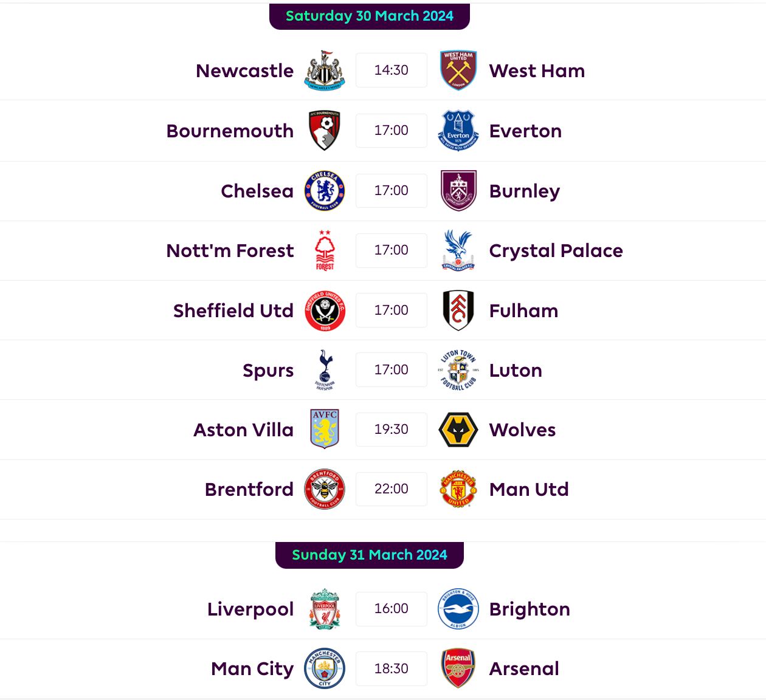Click the Newcastle United club crest
Image resolution: width=766 pixels, height=700 pixels.
(325, 70)
